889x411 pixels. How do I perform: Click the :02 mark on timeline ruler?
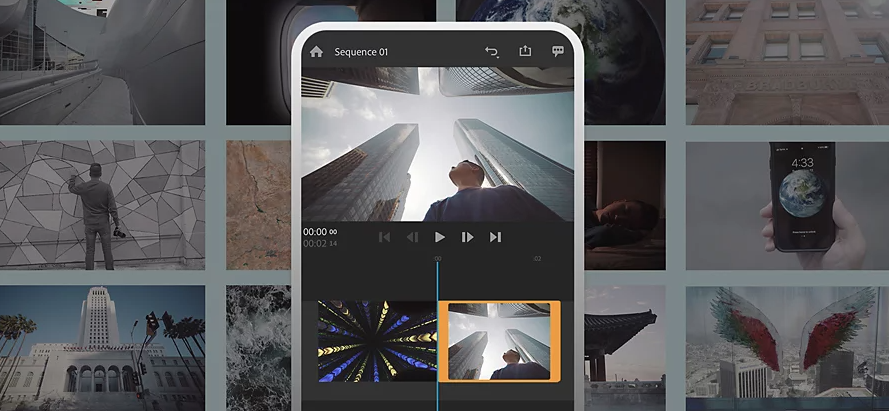[x=537, y=259]
